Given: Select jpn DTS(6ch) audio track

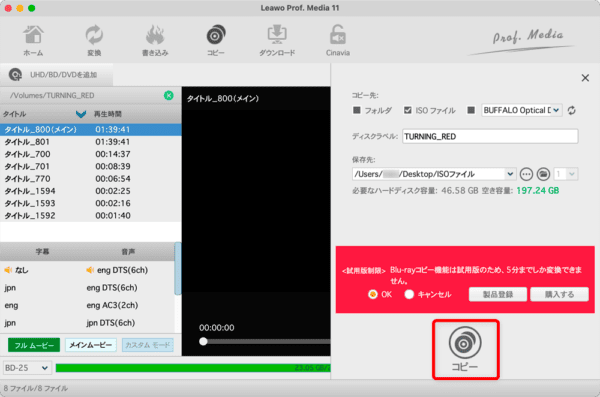Looking at the screenshot, I should (x=111, y=323).
